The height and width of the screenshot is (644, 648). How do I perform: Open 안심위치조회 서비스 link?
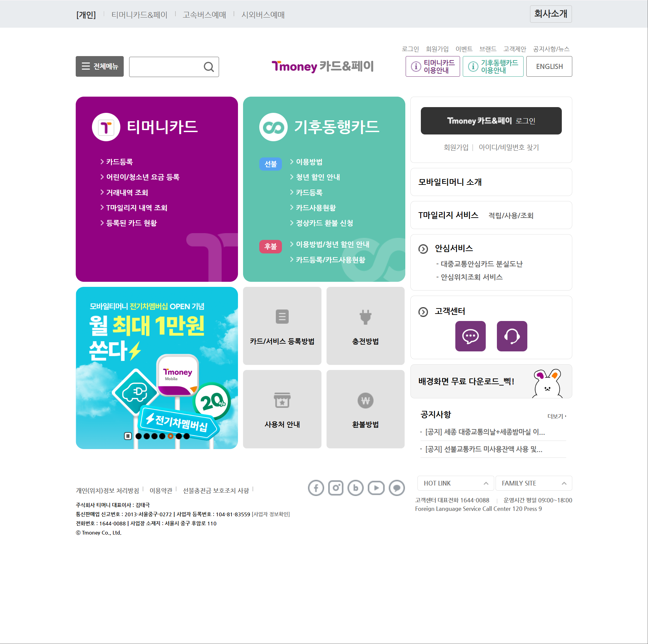470,277
